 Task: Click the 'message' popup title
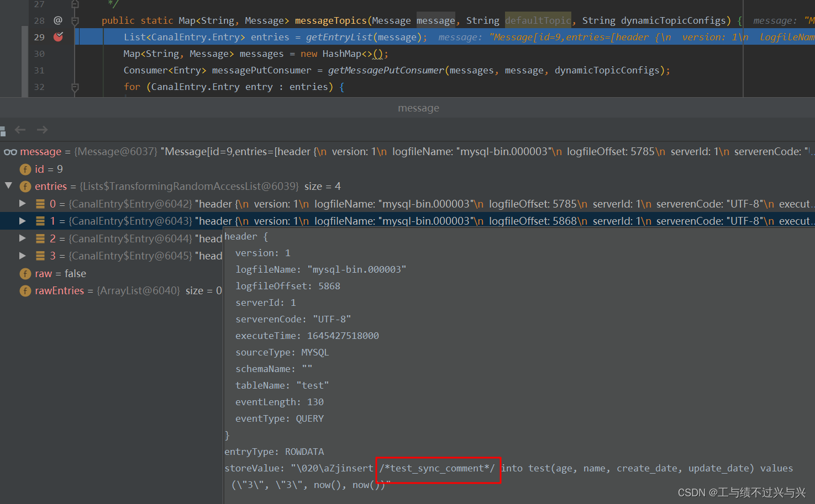[x=418, y=108]
